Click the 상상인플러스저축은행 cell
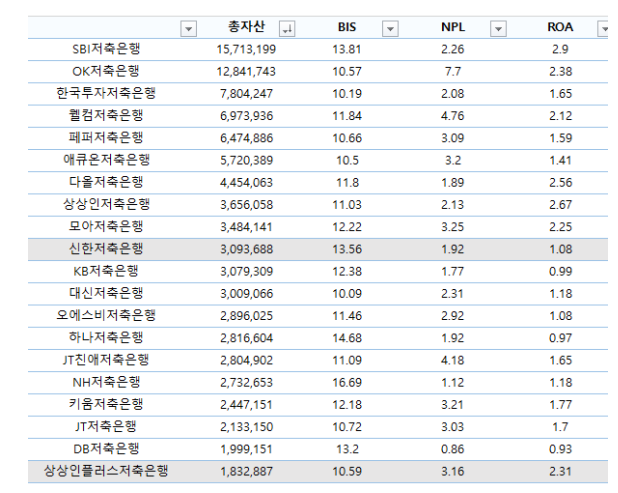Viewport: 618px width, 493px height. (x=106, y=471)
